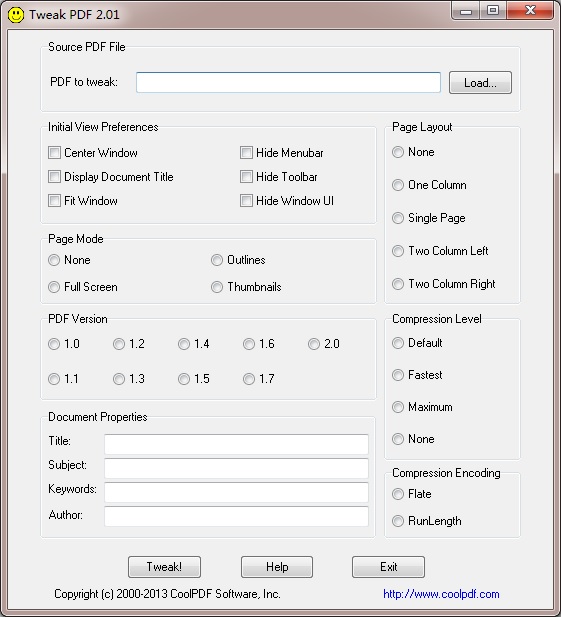Choose Full Screen page mode
The width and height of the screenshot is (561, 617).
(54, 287)
